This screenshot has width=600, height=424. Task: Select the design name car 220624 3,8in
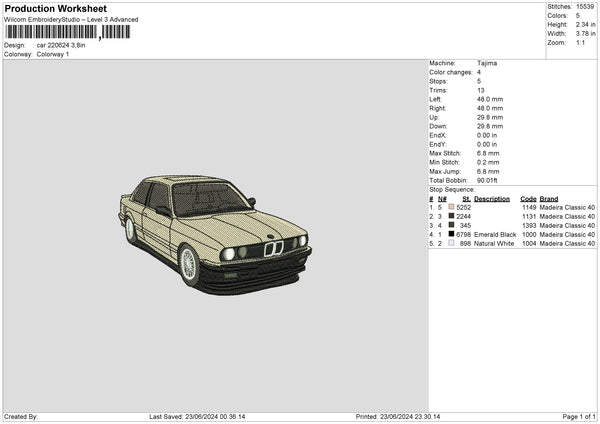pyautogui.click(x=63, y=45)
